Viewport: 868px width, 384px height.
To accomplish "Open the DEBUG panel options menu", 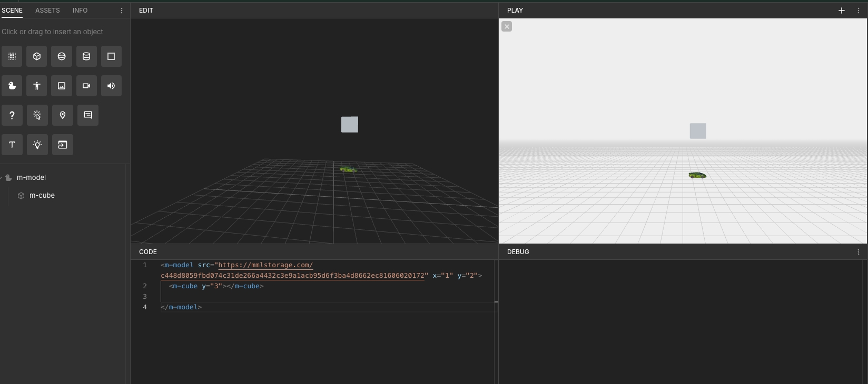I will (x=859, y=252).
